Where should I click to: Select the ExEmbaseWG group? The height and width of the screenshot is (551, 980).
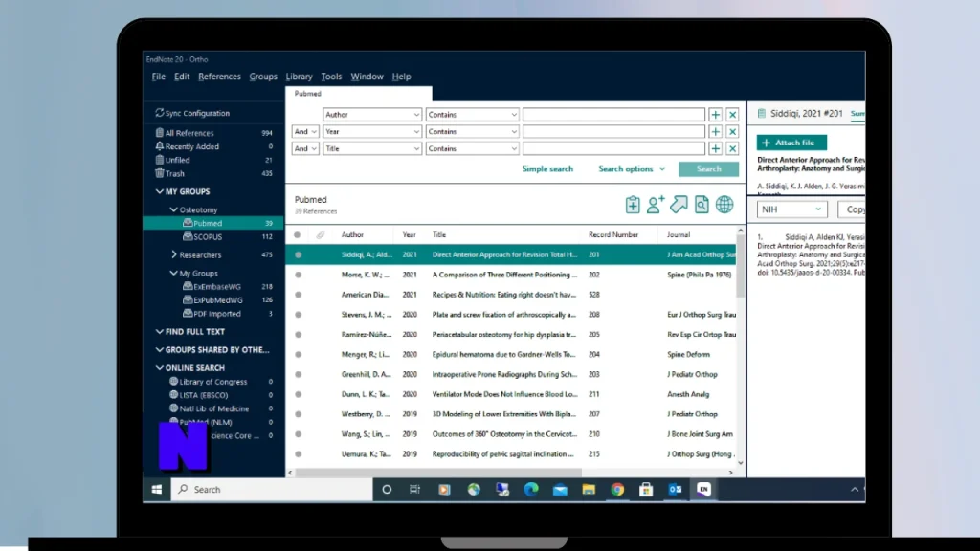pyautogui.click(x=217, y=287)
